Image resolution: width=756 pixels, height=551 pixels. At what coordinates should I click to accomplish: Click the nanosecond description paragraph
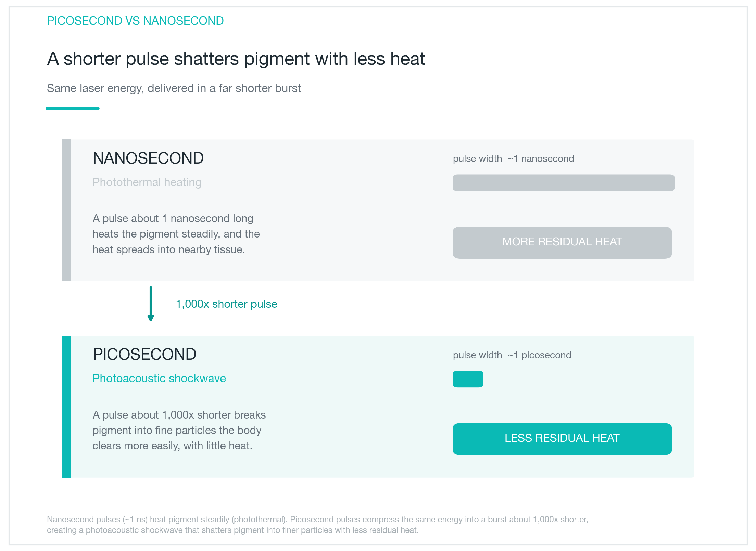(176, 234)
